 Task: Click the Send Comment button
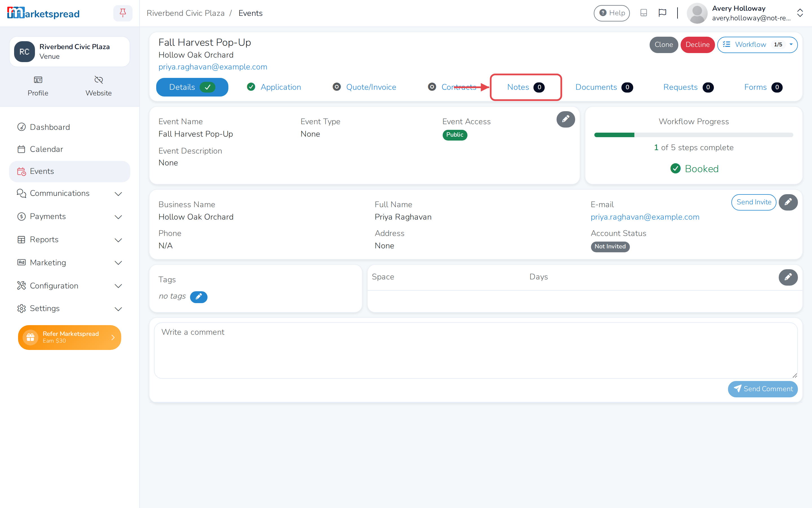(x=763, y=389)
